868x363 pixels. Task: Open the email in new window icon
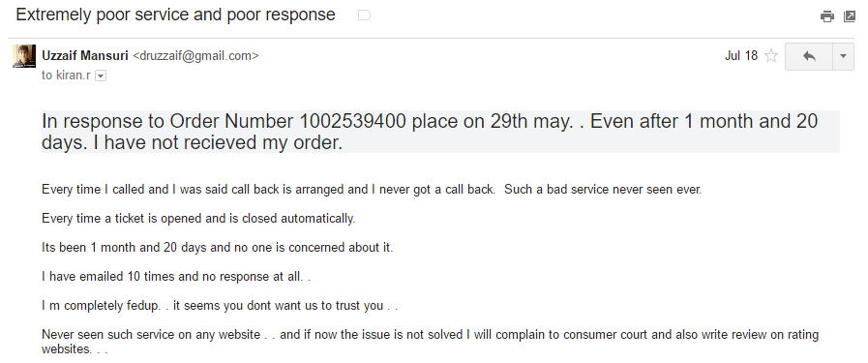[x=850, y=16]
